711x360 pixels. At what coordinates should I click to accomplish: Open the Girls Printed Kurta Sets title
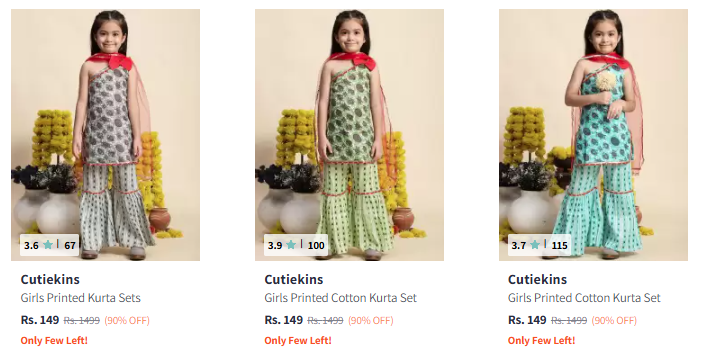click(81, 298)
